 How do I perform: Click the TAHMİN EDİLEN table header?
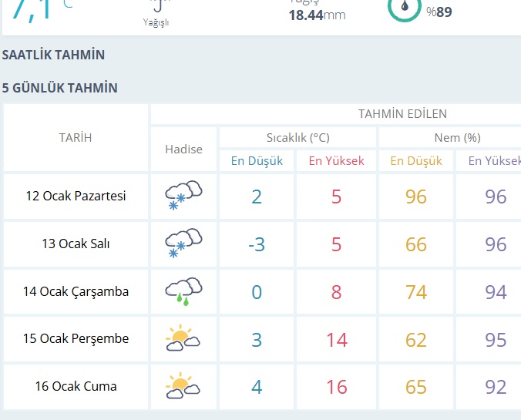click(402, 114)
